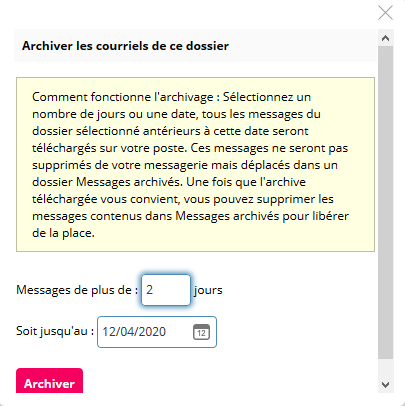The height and width of the screenshot is (406, 405).
Task: Click the heading Archiver les courriels de ce dossier
Action: tap(125, 46)
